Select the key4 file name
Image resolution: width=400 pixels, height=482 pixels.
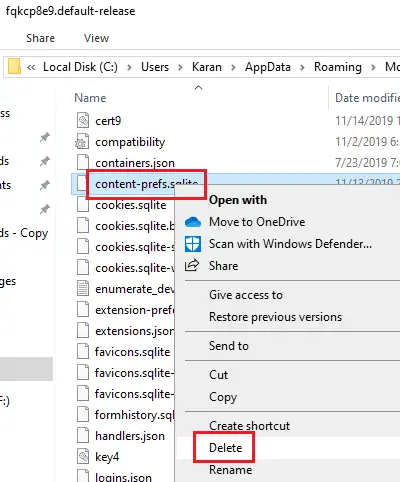click(107, 457)
